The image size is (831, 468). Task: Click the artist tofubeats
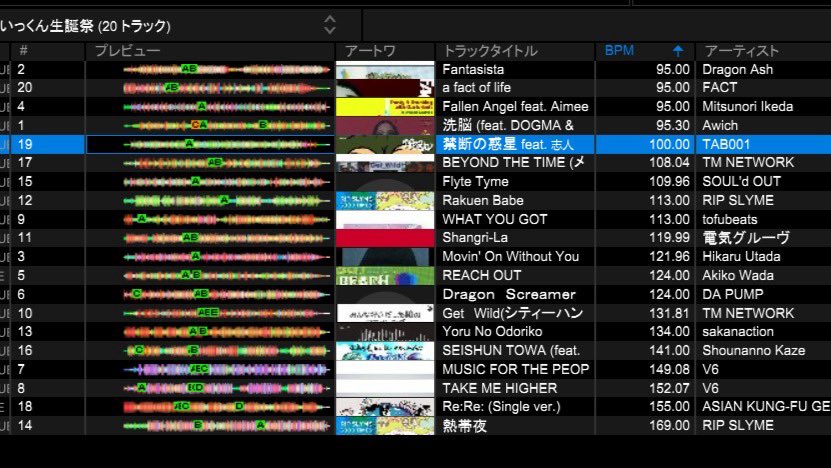(729, 219)
